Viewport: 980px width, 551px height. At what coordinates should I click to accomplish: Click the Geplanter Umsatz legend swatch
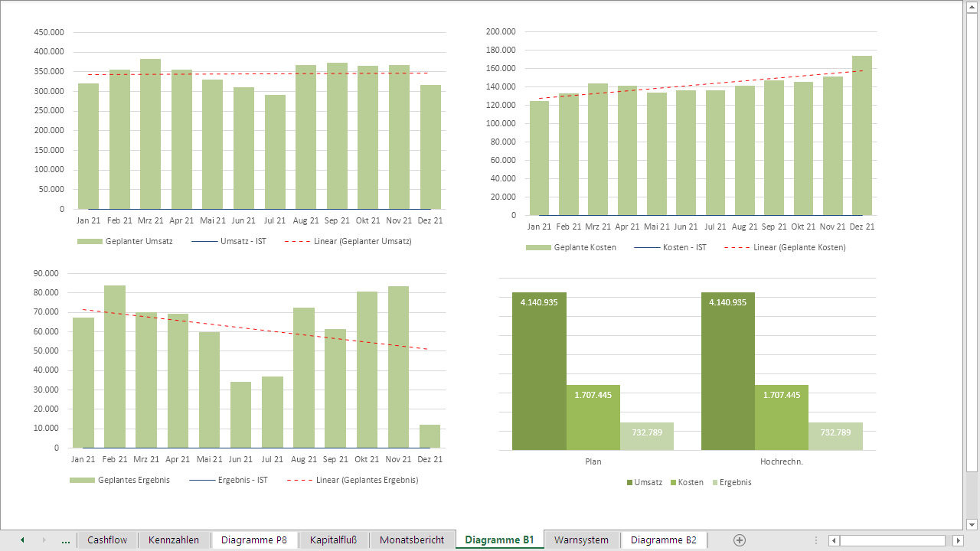pos(90,242)
